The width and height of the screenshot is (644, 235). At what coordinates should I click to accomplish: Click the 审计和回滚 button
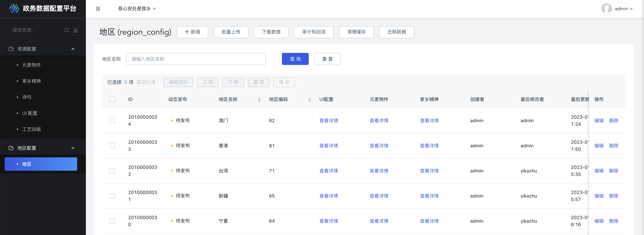tap(313, 32)
